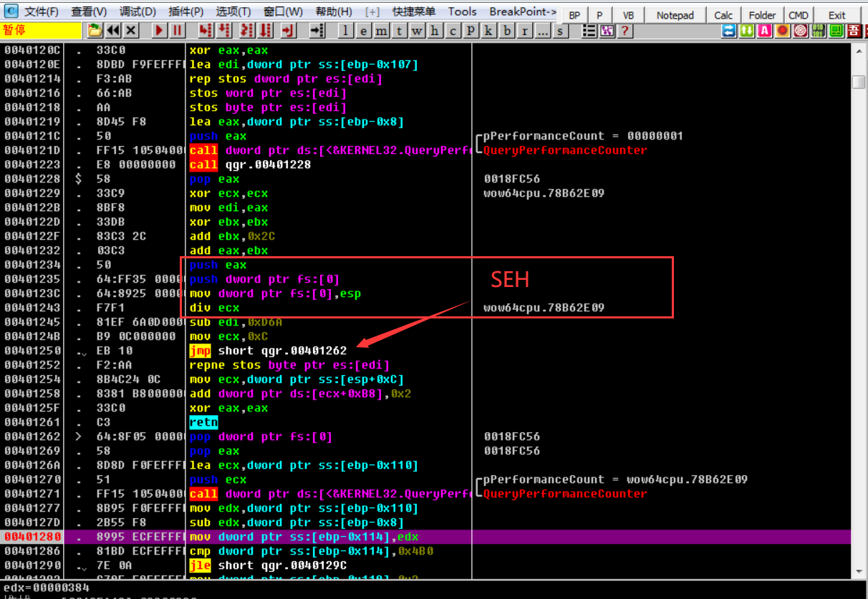Open the 文件(F) menu

coord(42,11)
